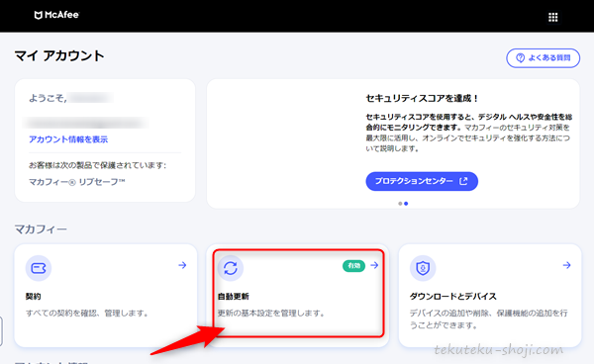The height and width of the screenshot is (364, 594).
Task: Click the 自動更新 refresh icon
Action: [x=231, y=268]
